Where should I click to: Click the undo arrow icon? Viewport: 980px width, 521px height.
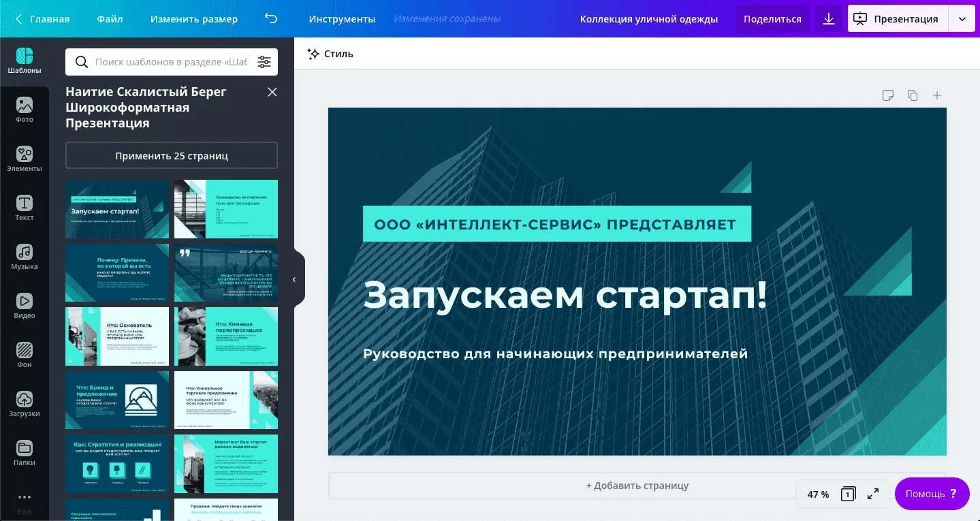coord(271,19)
